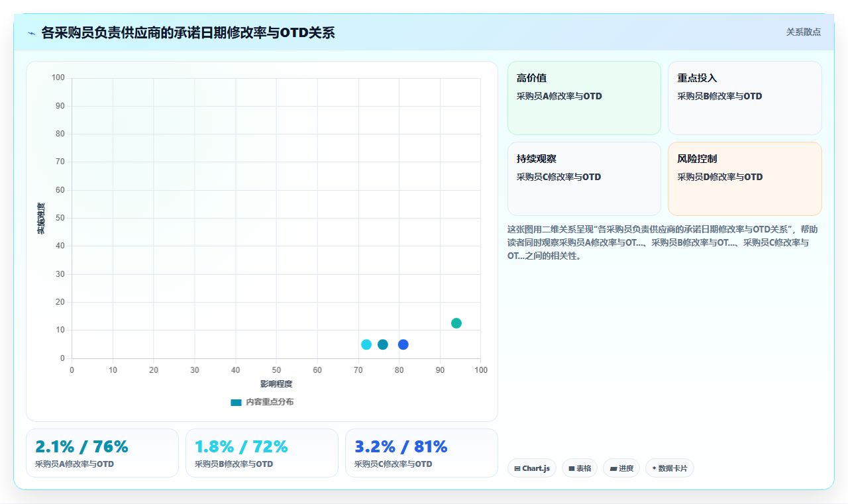Image resolution: width=848 pixels, height=504 pixels.
Task: Select the 数据卡片 tag
Action: point(670,468)
